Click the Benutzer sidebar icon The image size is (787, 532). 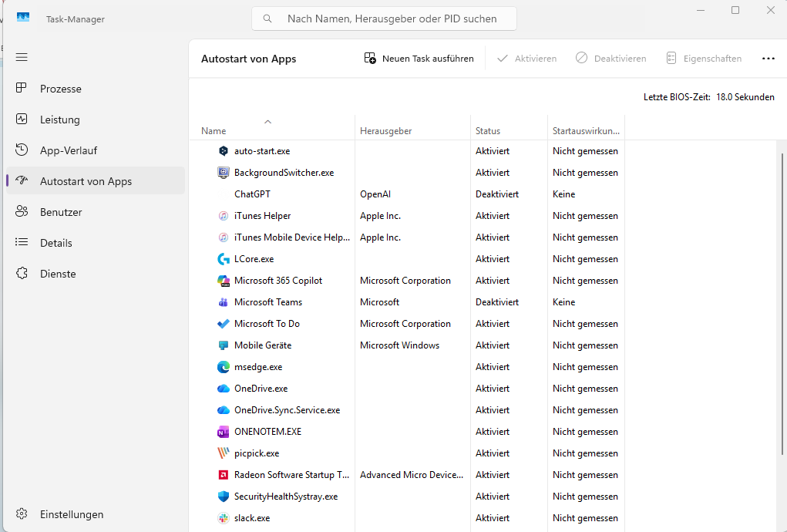click(x=22, y=211)
